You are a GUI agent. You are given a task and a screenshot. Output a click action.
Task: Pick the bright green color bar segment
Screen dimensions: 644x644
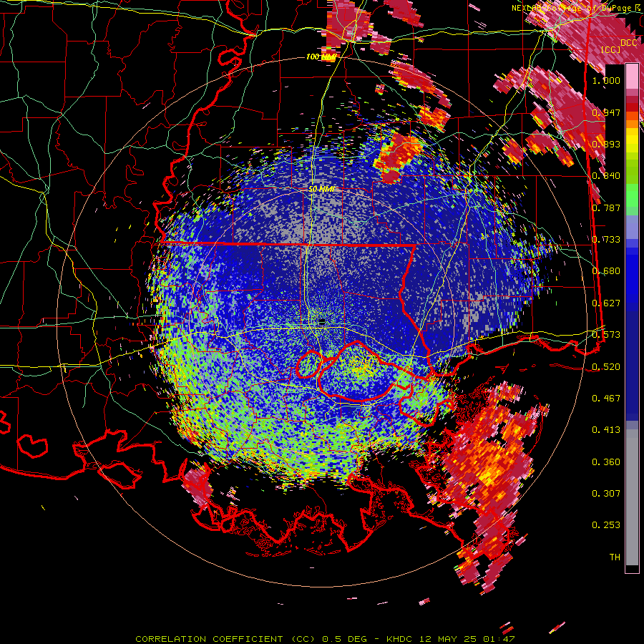pos(632,195)
